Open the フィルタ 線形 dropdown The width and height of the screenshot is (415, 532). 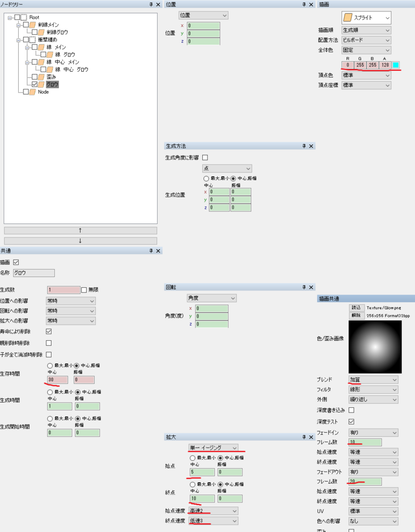[373, 390]
